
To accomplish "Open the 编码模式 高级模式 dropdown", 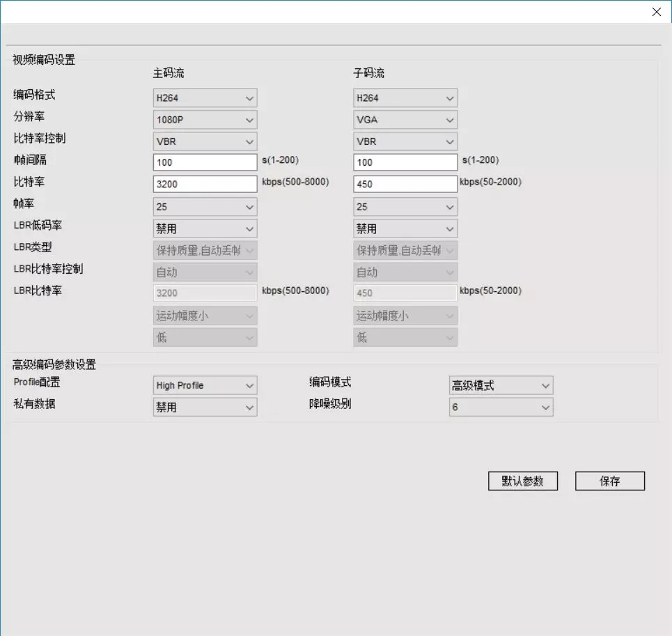I will [501, 385].
